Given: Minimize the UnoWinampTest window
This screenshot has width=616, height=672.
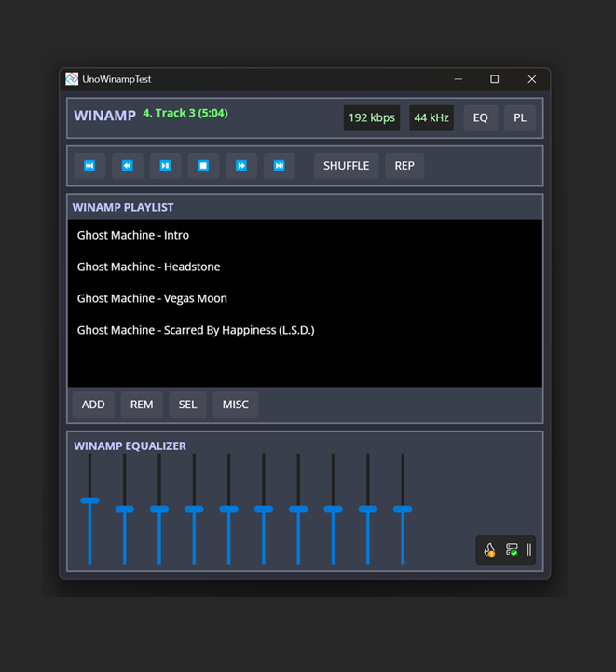Looking at the screenshot, I should click(459, 79).
